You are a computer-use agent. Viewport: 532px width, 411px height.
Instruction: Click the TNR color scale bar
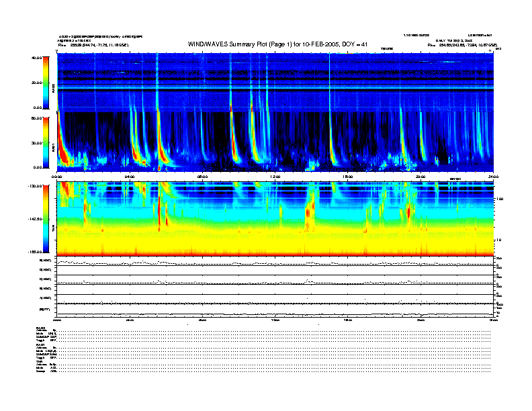(46, 219)
